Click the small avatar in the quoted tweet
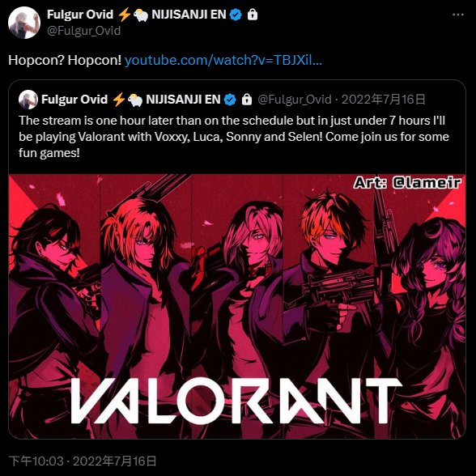The image size is (476, 476). pos(28,100)
